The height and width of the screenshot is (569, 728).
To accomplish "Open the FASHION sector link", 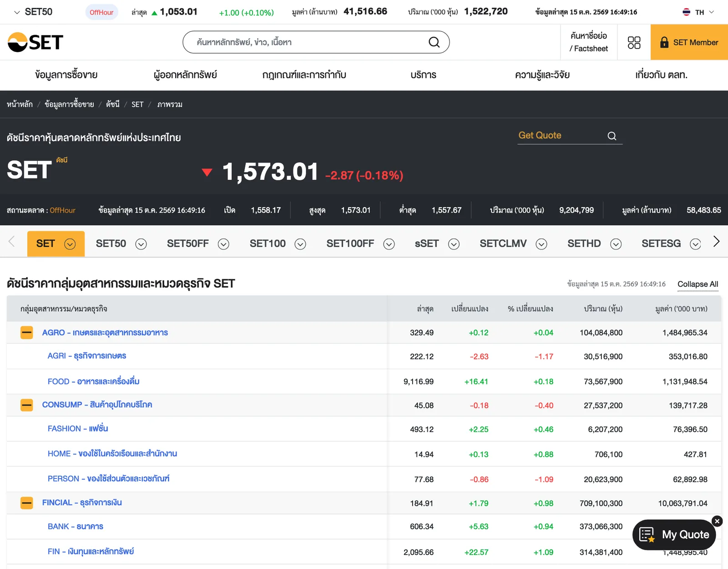I will pyautogui.click(x=78, y=429).
